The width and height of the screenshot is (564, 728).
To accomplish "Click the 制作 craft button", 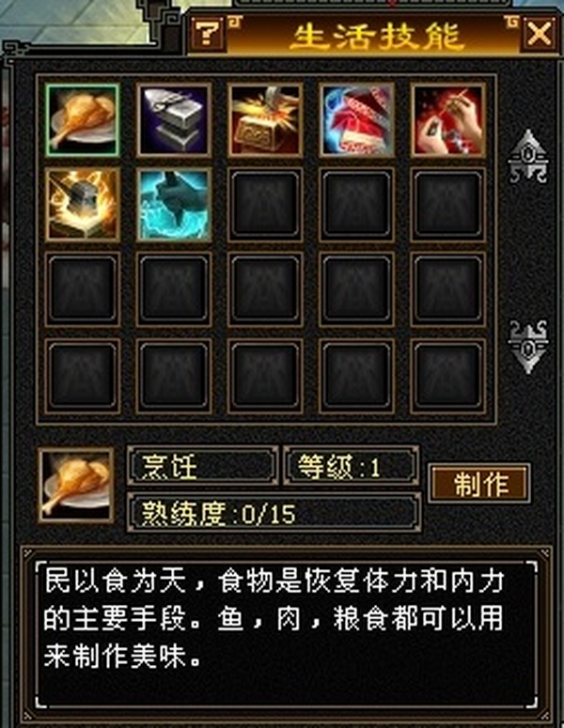I will 479,485.
